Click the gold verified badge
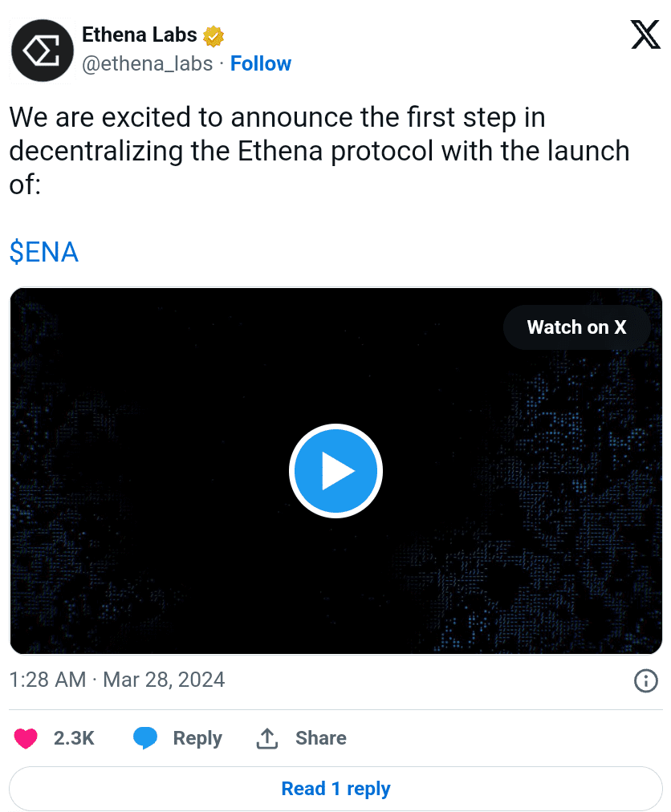The width and height of the screenshot is (671, 812). [213, 36]
